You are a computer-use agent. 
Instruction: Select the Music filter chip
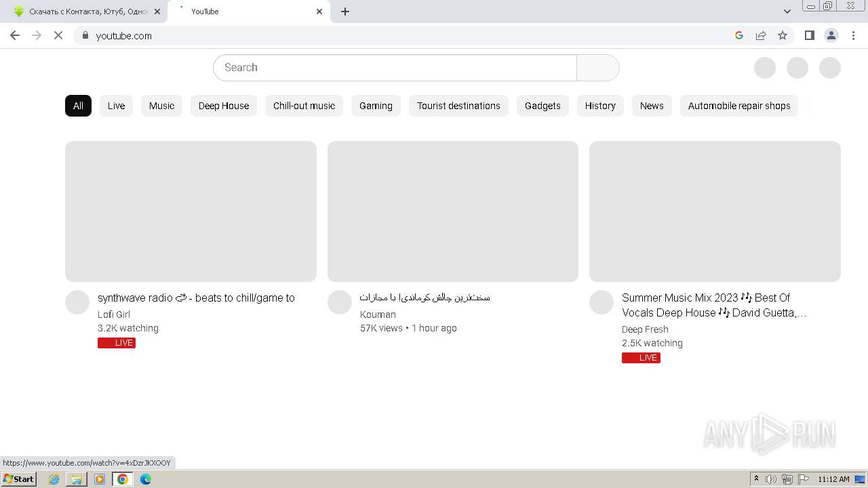(x=161, y=106)
